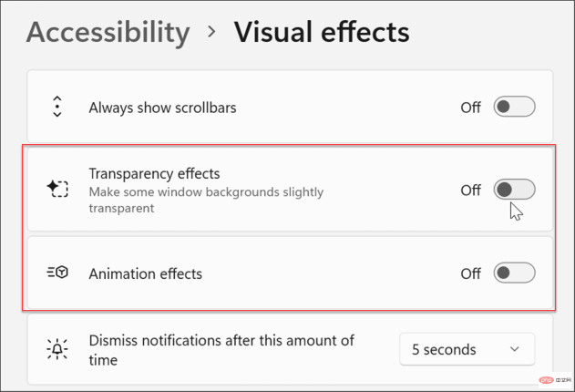The width and height of the screenshot is (575, 392).
Task: Click the Visual effects page title
Action: pyautogui.click(x=322, y=32)
